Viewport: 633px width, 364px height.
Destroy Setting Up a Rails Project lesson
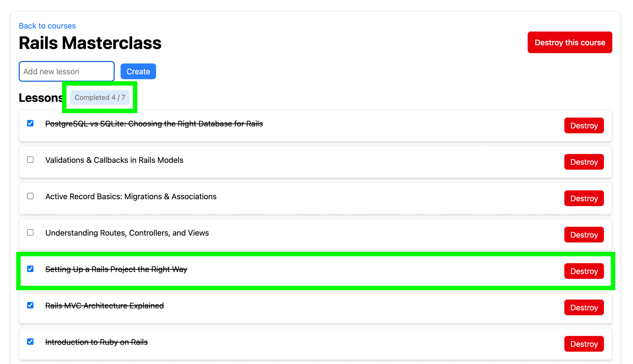tap(583, 271)
